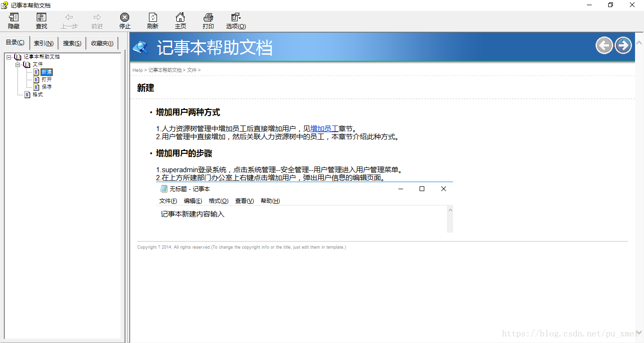Image resolution: width=644 pixels, height=343 pixels.
Task: Click the help file icon in title bar
Action: [x=5, y=5]
